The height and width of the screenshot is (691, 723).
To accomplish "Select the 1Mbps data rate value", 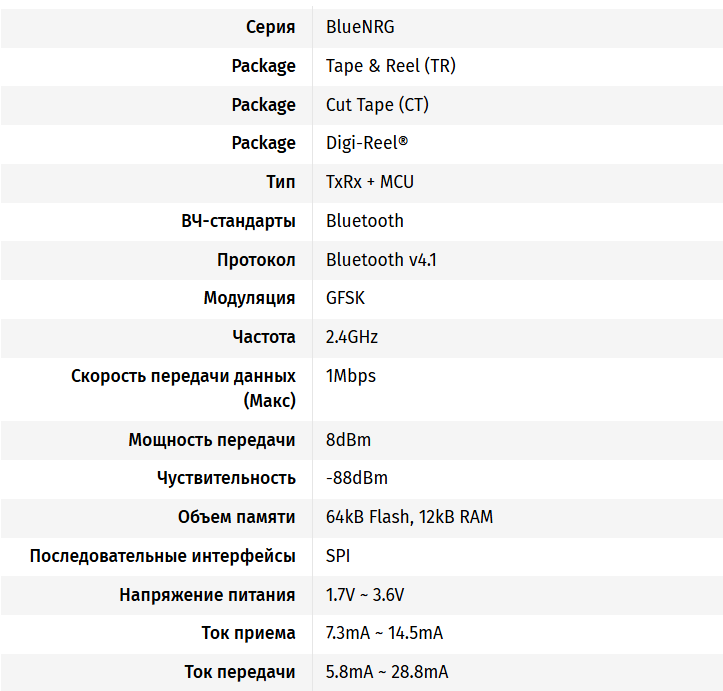I will [x=350, y=376].
